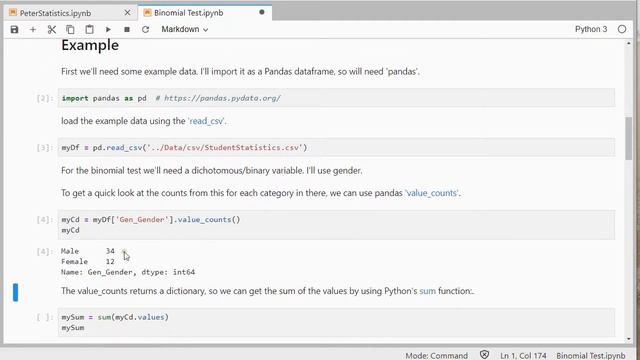Copy the selected cell
The height and width of the screenshot is (360, 640).
(x=70, y=29)
